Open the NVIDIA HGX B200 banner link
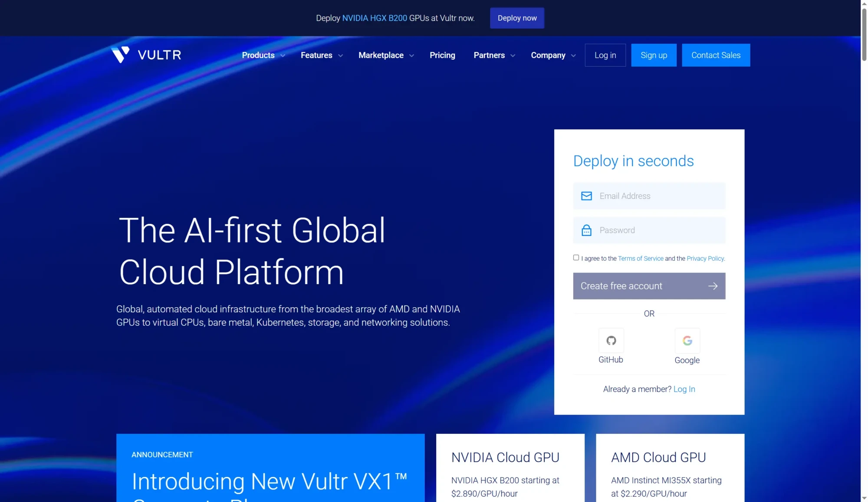Viewport: 868px width, 502px height. tap(375, 18)
